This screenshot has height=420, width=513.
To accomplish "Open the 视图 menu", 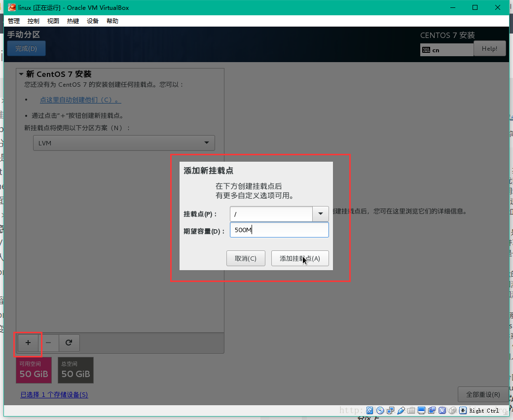I will (x=53, y=21).
